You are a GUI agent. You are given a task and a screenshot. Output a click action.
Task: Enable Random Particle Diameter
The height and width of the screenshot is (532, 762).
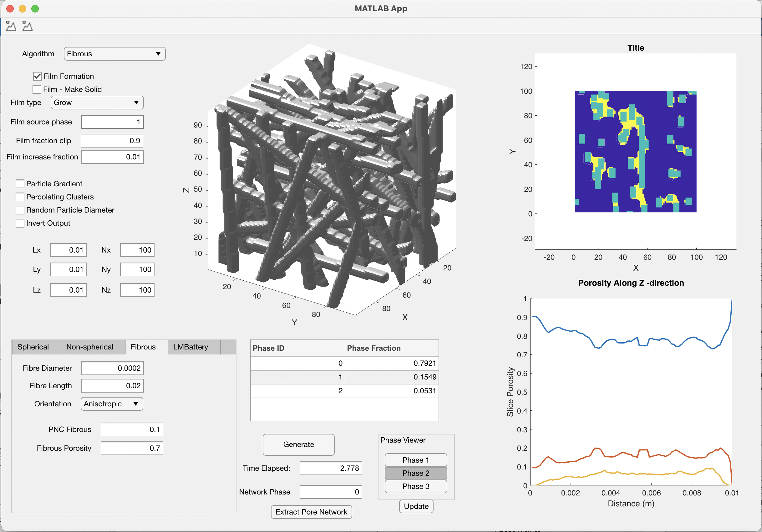pyautogui.click(x=20, y=210)
